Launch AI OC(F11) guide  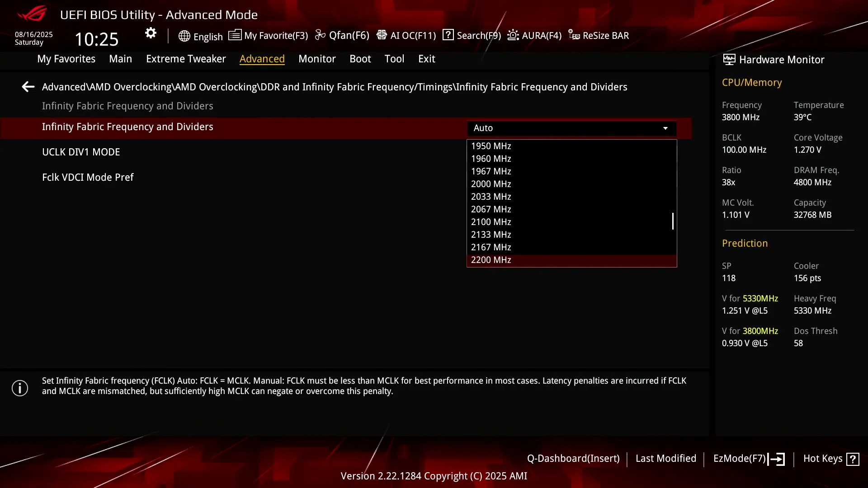point(413,36)
